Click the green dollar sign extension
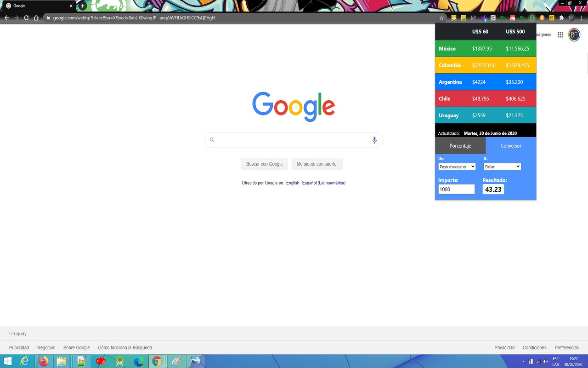The image size is (588, 368). click(532, 18)
